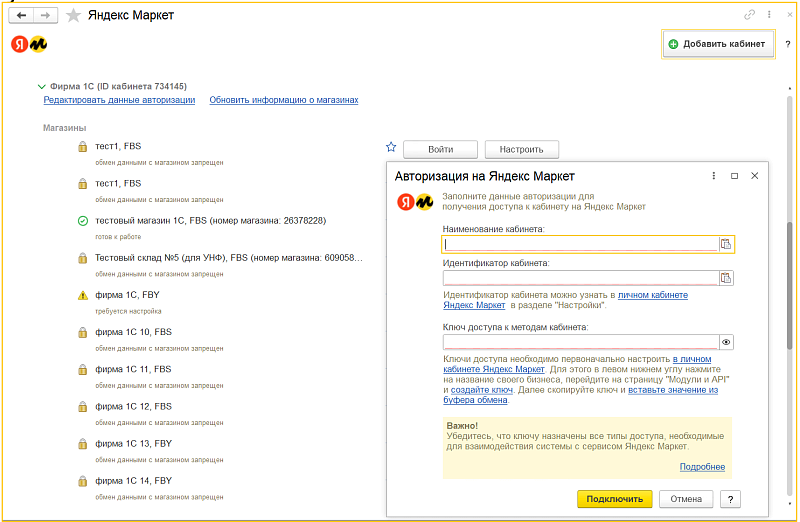Click lock icon of Тестовый склад №5
Screen dimensions: 800x522
click(83, 258)
